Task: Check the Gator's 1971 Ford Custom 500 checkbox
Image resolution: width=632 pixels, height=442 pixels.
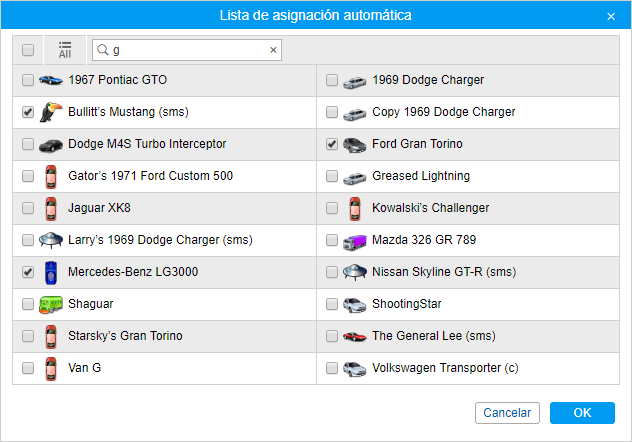Action: click(x=28, y=176)
